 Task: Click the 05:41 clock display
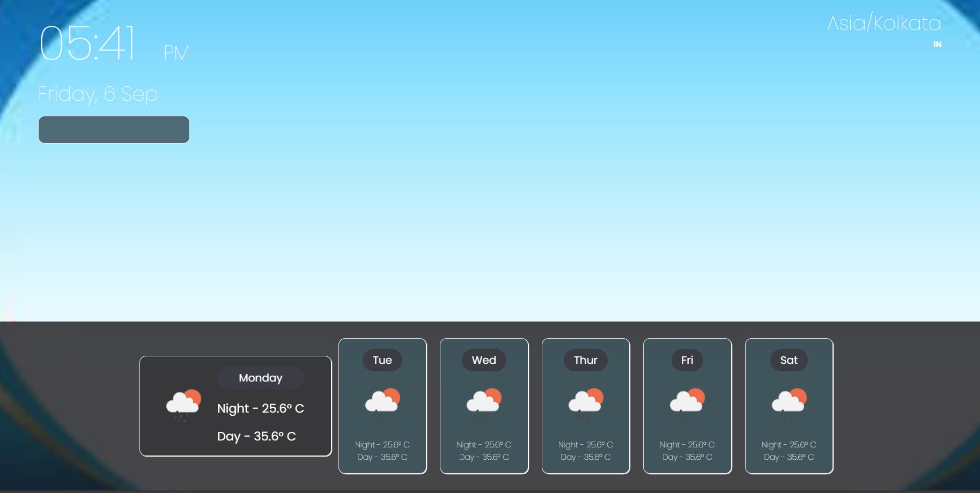(x=87, y=43)
